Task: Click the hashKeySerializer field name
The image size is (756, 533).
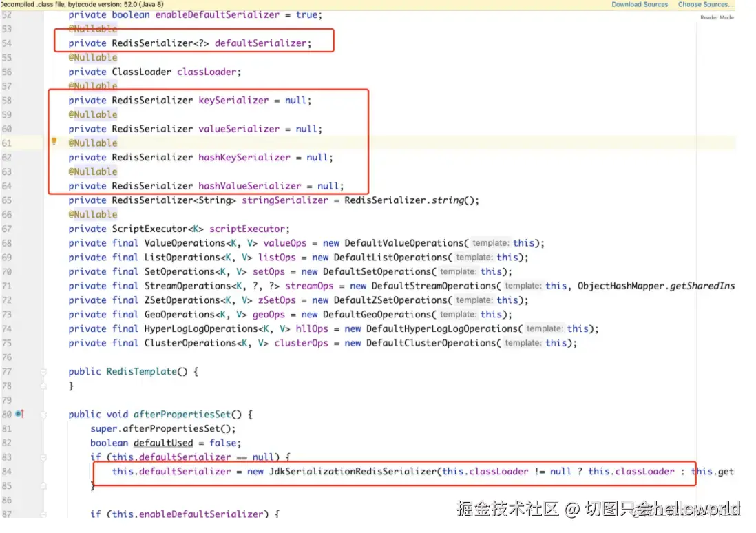Action: tap(244, 157)
